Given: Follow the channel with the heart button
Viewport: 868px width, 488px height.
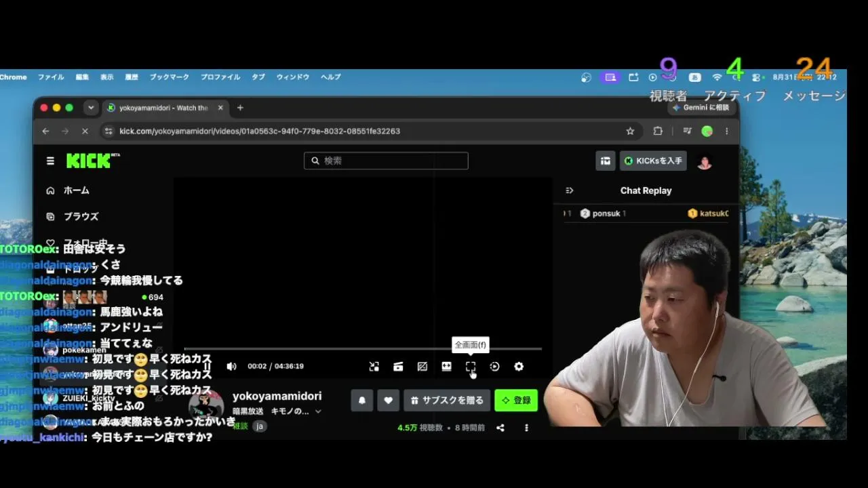Looking at the screenshot, I should coord(388,400).
